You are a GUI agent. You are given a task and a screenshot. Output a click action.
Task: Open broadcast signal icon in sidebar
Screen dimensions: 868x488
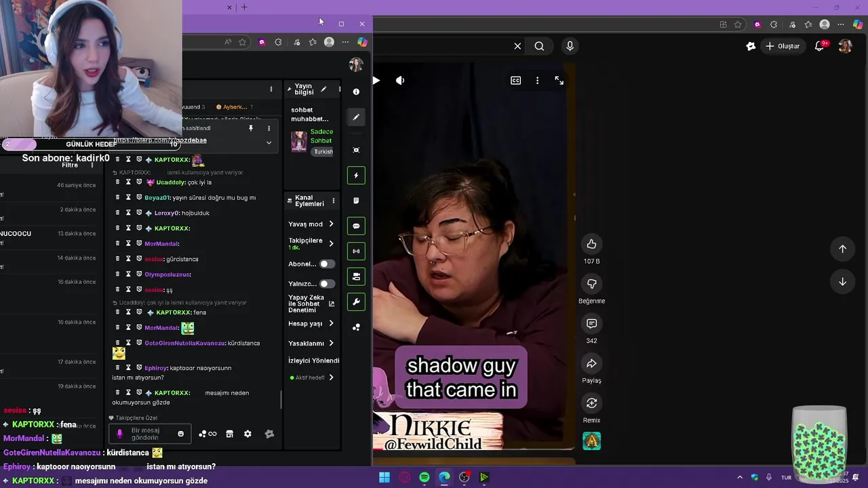356,251
